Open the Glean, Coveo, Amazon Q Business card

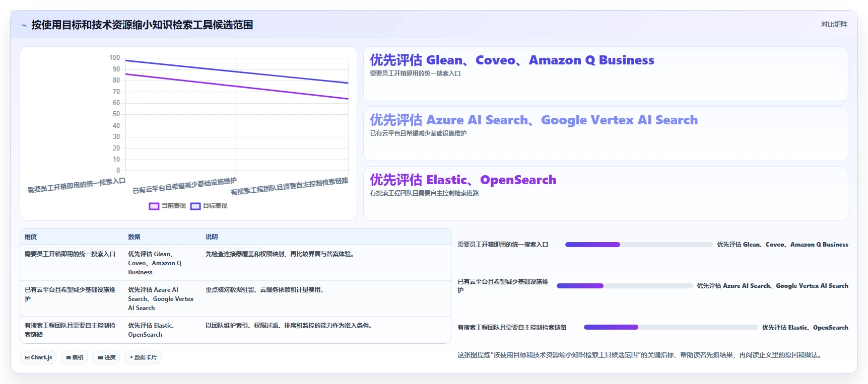pos(606,74)
